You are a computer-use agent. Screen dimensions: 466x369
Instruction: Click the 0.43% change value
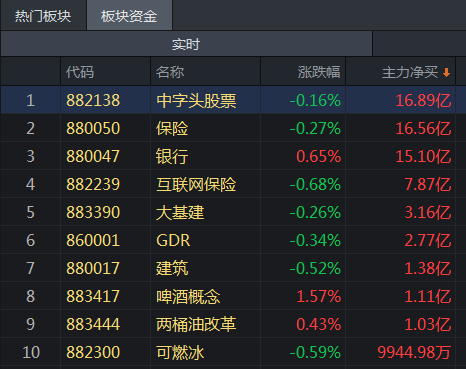[x=319, y=324]
